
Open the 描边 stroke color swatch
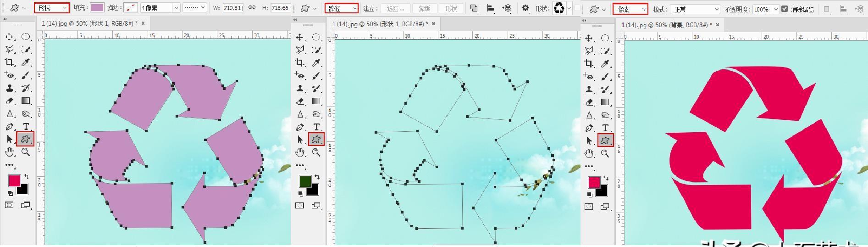click(130, 8)
